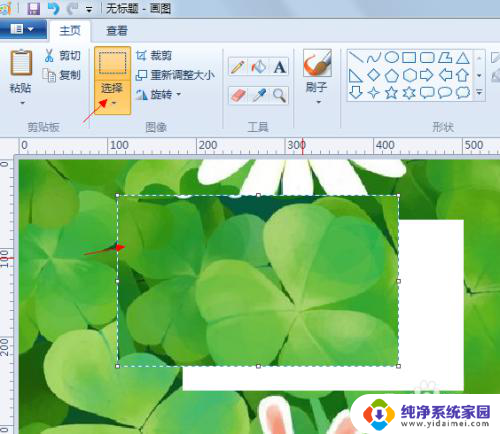Select the Up arrow shape
500x434 pixels.
click(462, 75)
